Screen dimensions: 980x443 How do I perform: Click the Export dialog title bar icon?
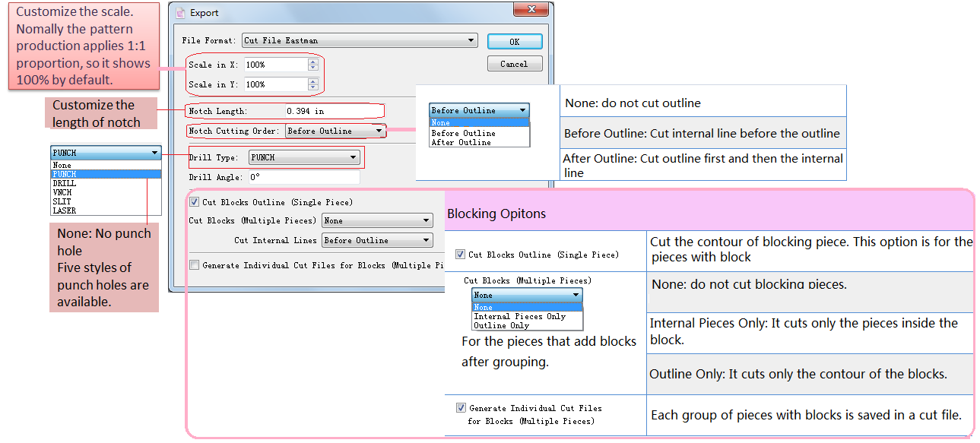180,13
